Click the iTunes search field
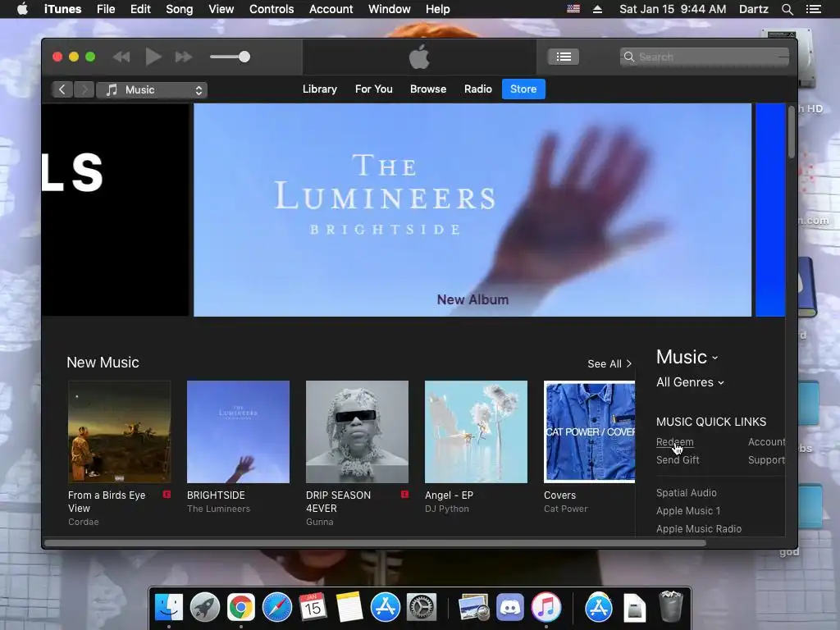The height and width of the screenshot is (630, 840). coord(704,57)
